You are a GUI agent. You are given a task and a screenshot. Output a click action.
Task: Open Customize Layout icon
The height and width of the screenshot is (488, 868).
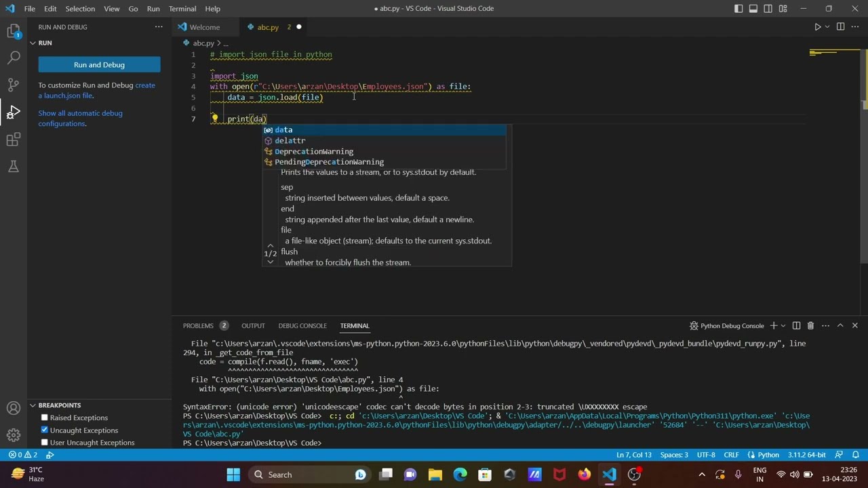pos(783,9)
